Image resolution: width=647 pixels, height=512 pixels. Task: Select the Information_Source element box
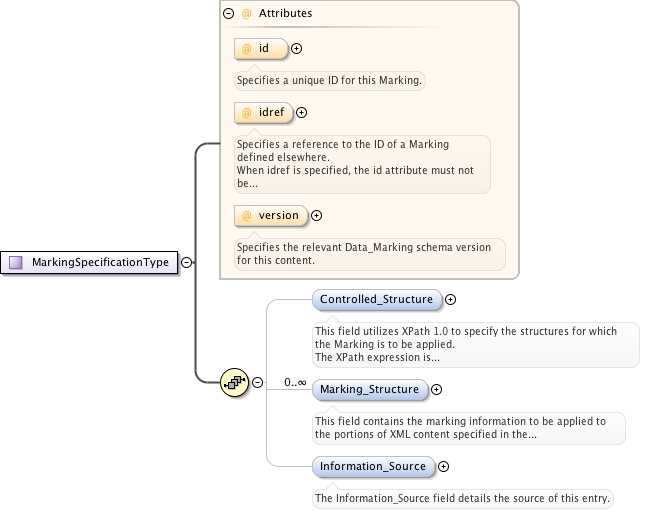click(373, 466)
